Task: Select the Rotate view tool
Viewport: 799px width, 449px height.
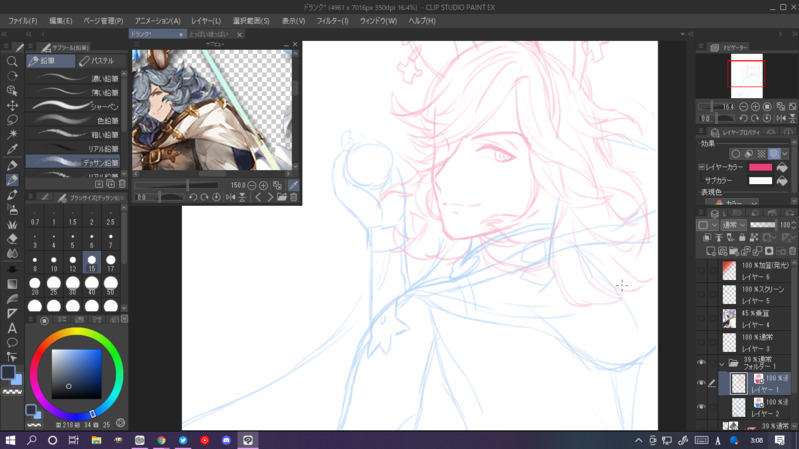Action: (12, 76)
